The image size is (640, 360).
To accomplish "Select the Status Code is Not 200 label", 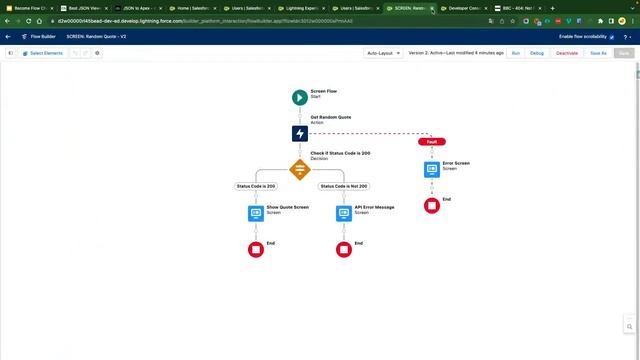I will coord(344,186).
